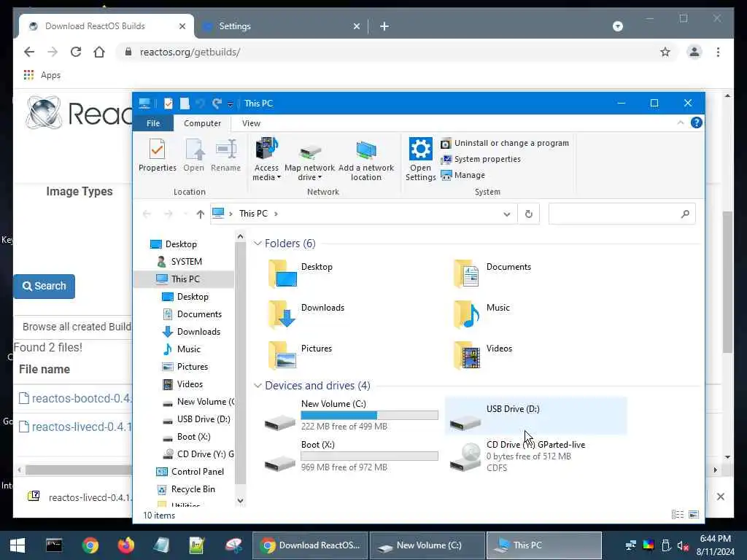The width and height of the screenshot is (747, 560).
Task: Open Recycle Bin in the navigation pane
Action: pos(193,489)
